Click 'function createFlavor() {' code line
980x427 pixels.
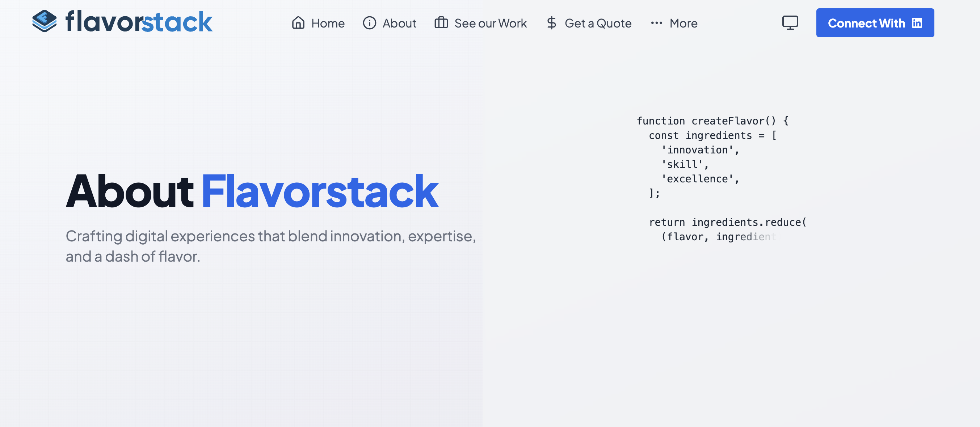[x=713, y=121]
